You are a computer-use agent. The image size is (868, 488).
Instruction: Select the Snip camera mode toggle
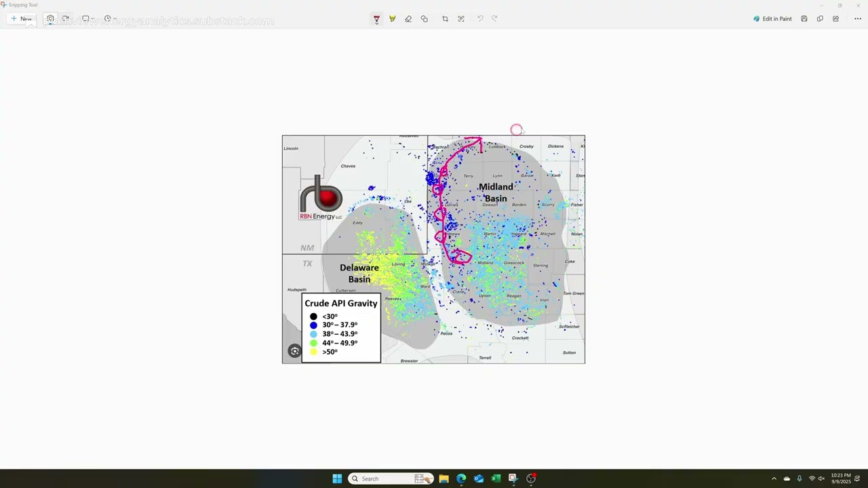pos(50,19)
